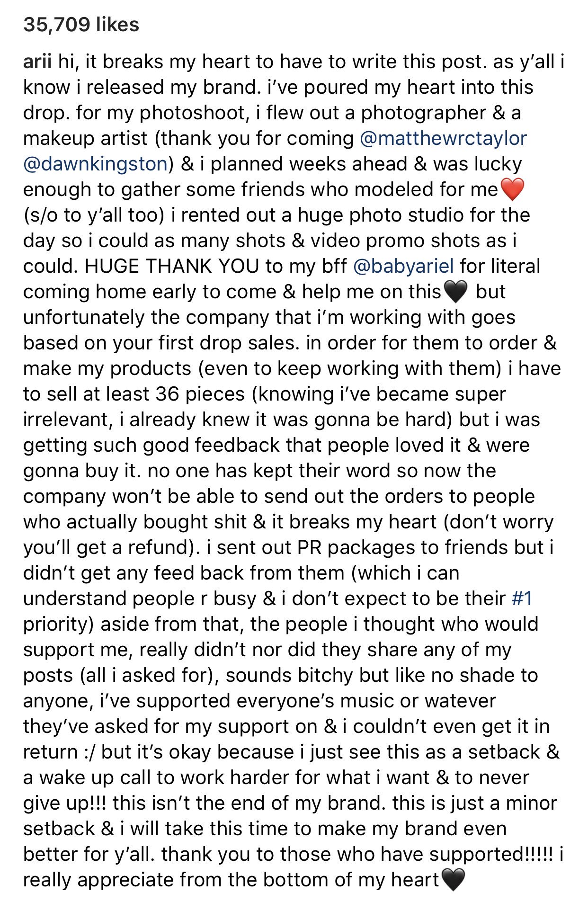Open the 35,709 likes list
The height and width of the screenshot is (902, 588).
(81, 25)
